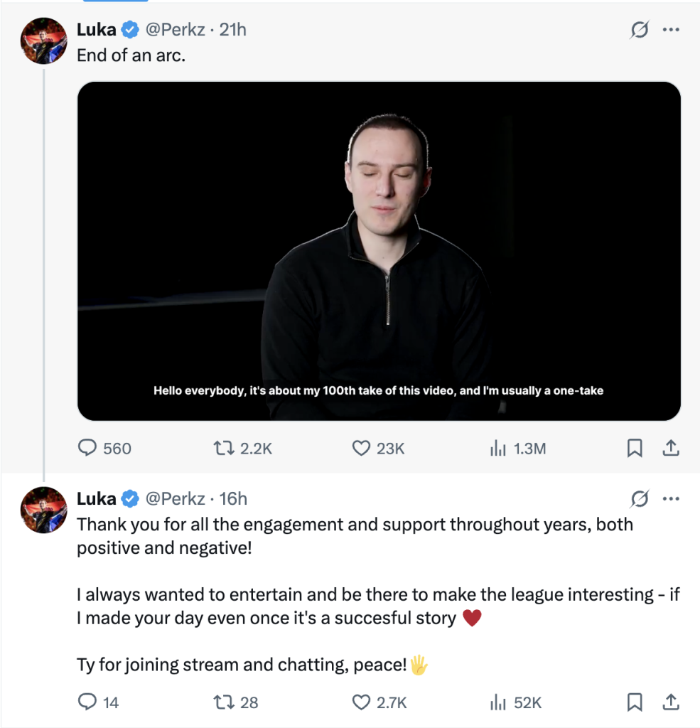The width and height of the screenshot is (700, 728).
Task: Play the "Hello everybody" video
Action: [x=379, y=250]
